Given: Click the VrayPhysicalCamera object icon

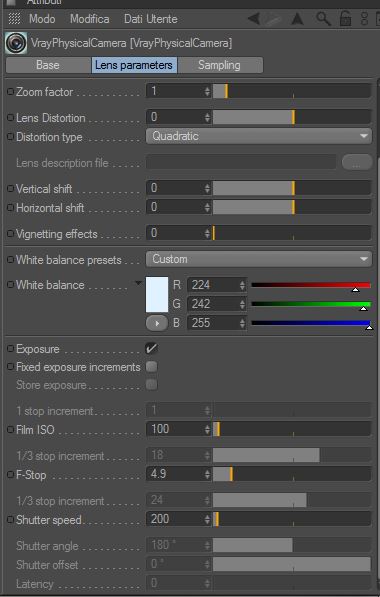Looking at the screenshot, I should [16, 43].
